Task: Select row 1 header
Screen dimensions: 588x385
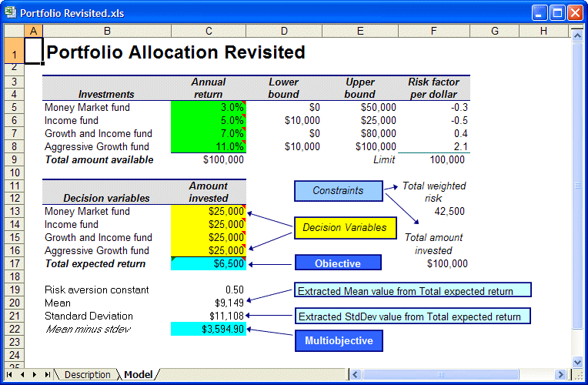Action: 15,50
